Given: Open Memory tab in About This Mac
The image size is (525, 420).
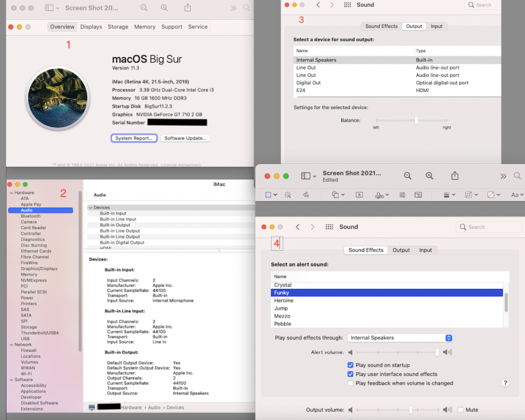Looking at the screenshot, I should click(145, 27).
